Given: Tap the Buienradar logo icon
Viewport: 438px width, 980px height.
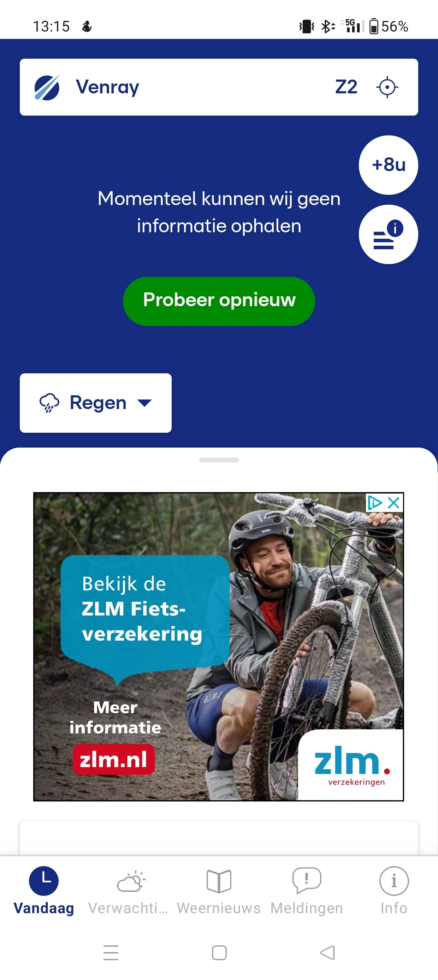Looking at the screenshot, I should pyautogui.click(x=47, y=87).
